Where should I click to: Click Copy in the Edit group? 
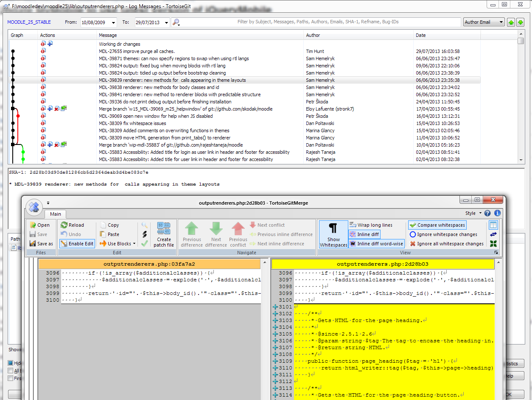coord(109,225)
